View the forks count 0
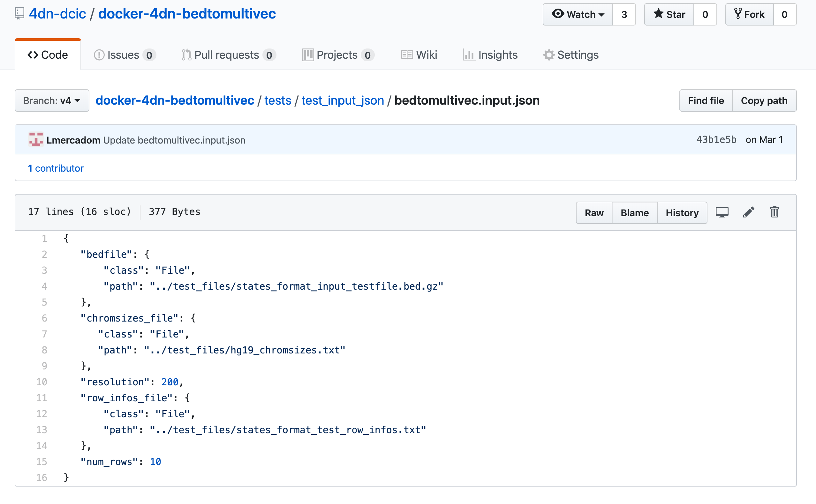This screenshot has width=816, height=504. (x=785, y=14)
